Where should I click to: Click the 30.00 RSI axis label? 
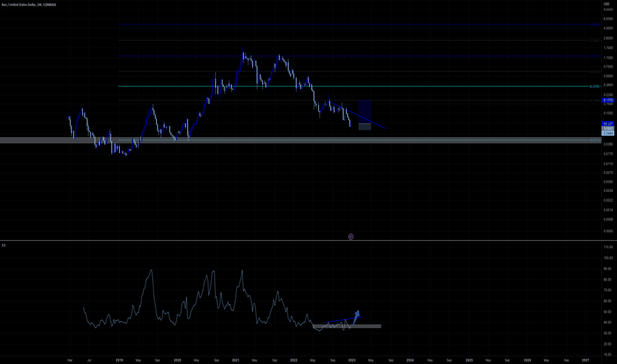click(608, 334)
